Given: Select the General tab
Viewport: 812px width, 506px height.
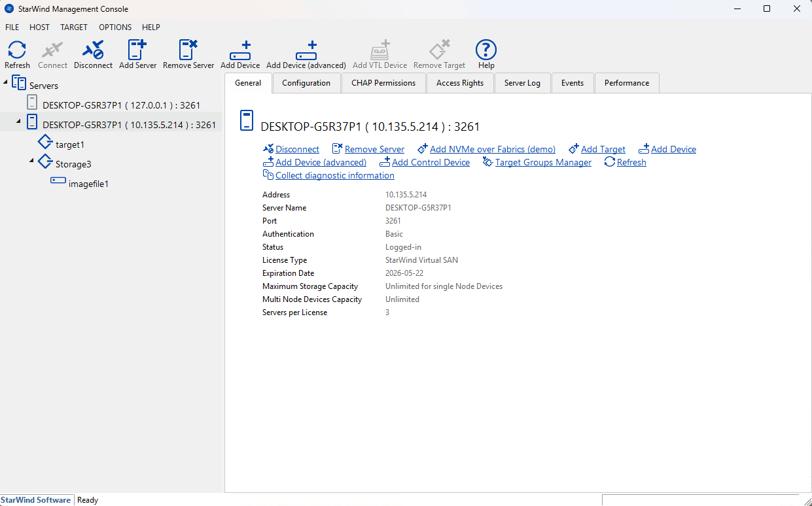Looking at the screenshot, I should (x=248, y=83).
